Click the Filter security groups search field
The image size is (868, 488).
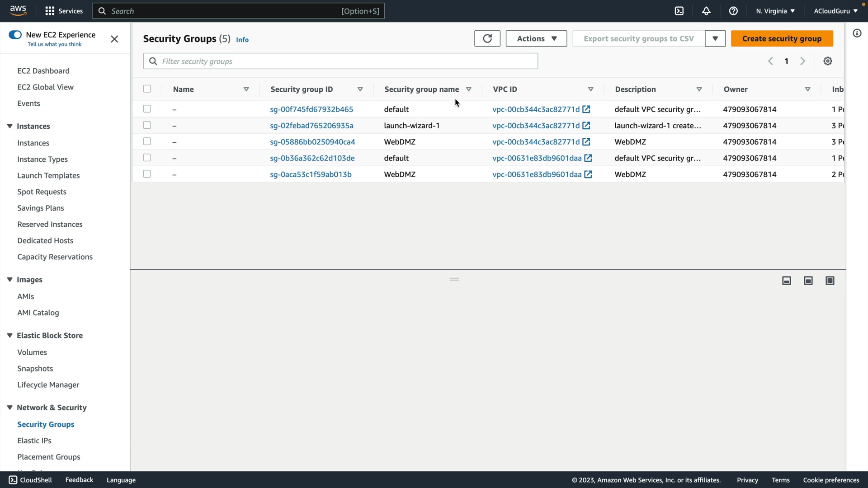[340, 61]
